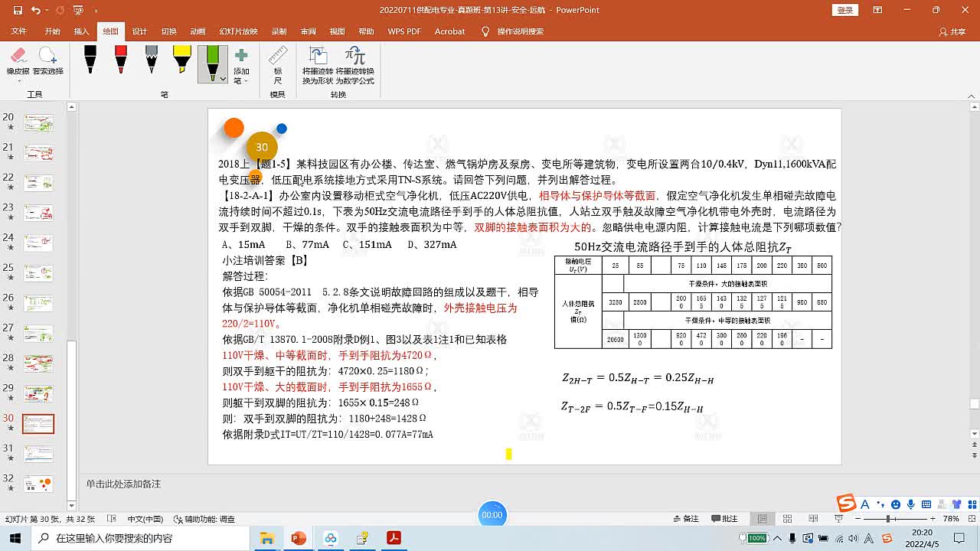Toggle the comments (批注) pane

724,519
